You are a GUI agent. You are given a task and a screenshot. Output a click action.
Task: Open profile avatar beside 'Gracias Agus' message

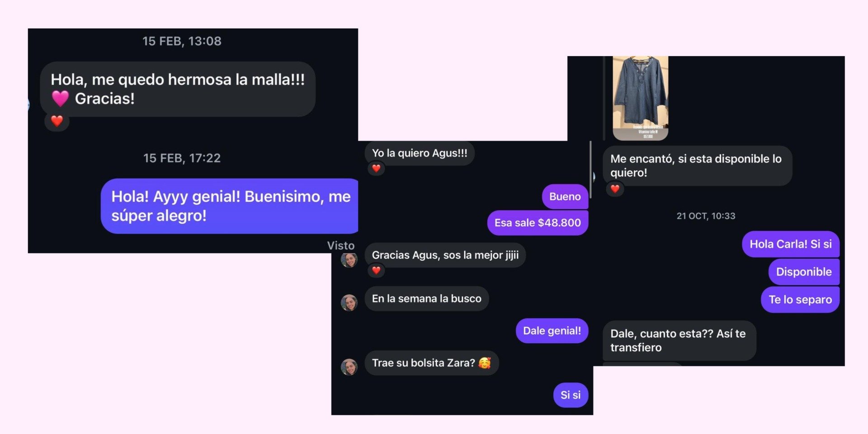coord(349,259)
